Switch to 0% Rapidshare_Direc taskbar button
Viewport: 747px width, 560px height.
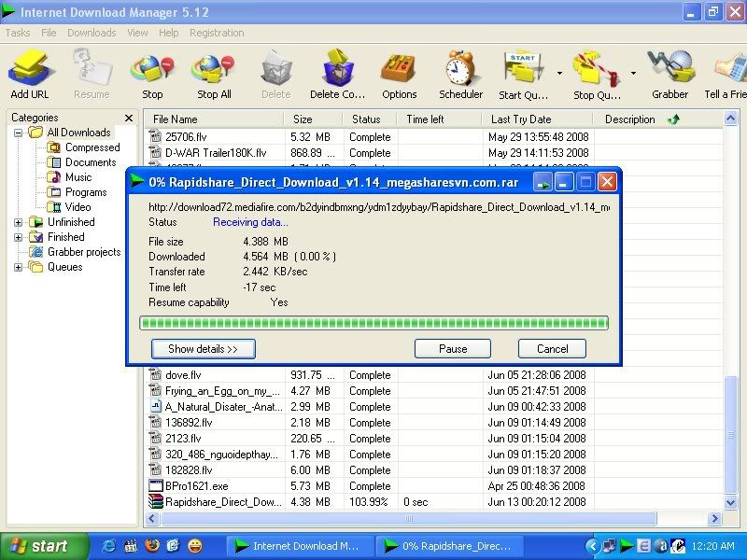click(449, 546)
